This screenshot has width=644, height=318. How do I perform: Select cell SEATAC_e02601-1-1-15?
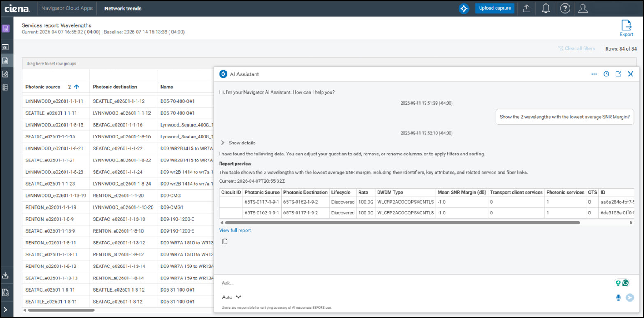pyautogui.click(x=56, y=136)
